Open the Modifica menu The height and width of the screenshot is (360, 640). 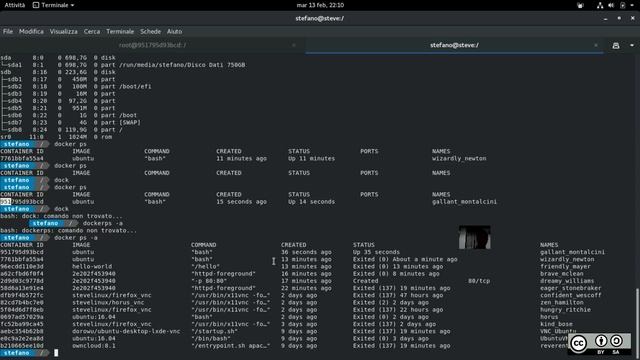coord(31,31)
